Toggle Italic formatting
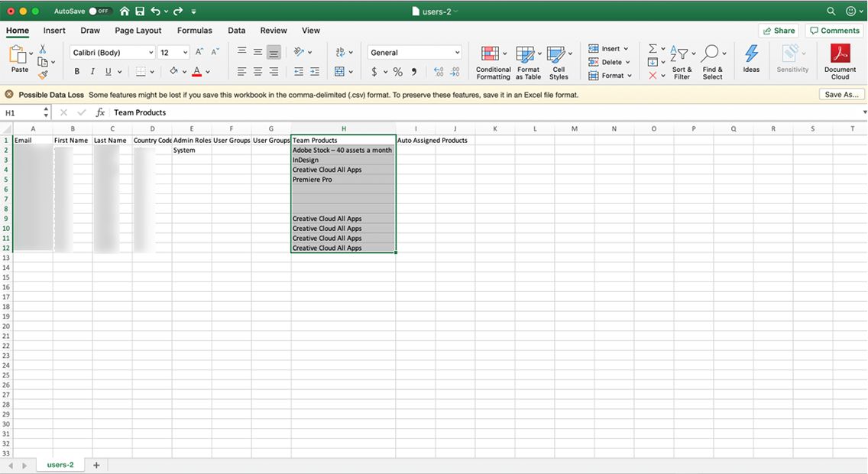Screen dimensions: 868x474 click(92, 71)
